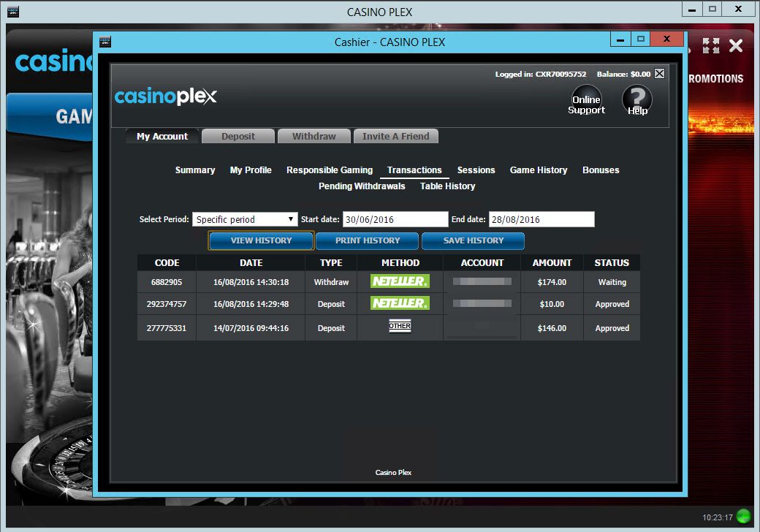Open Responsible Gaming section
The image size is (760, 532).
[x=330, y=170]
